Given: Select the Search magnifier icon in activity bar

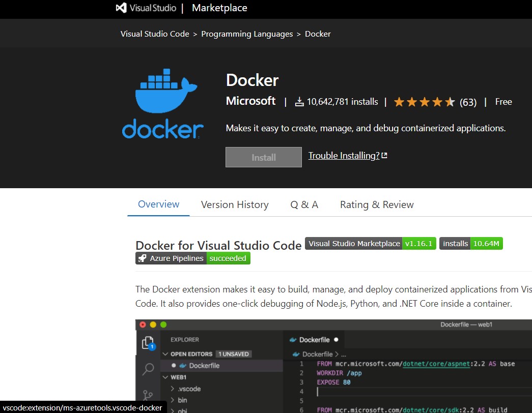Looking at the screenshot, I should click(148, 369).
